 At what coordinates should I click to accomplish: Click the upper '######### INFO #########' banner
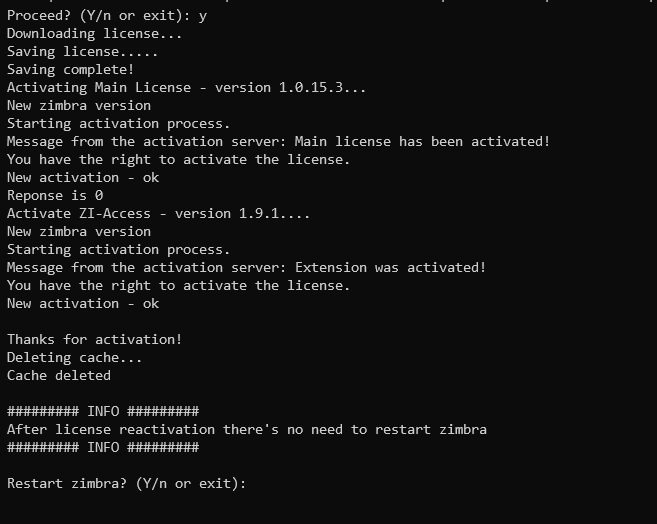[x=103, y=411]
